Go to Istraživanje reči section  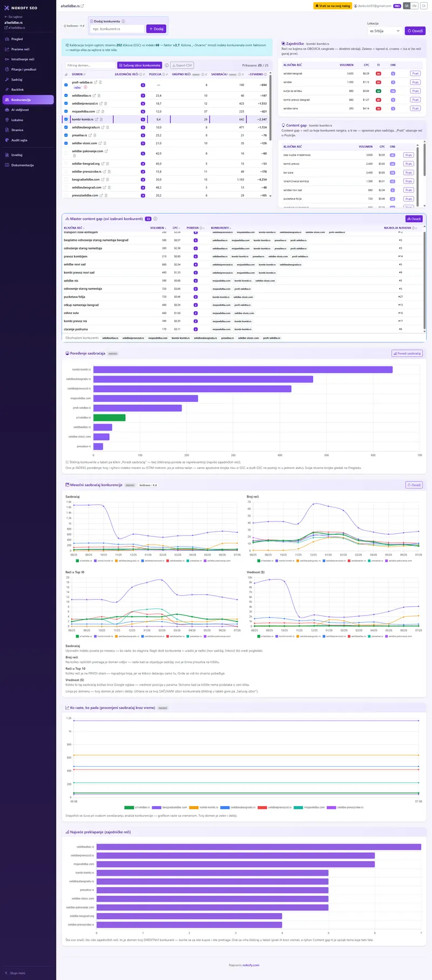28,59
